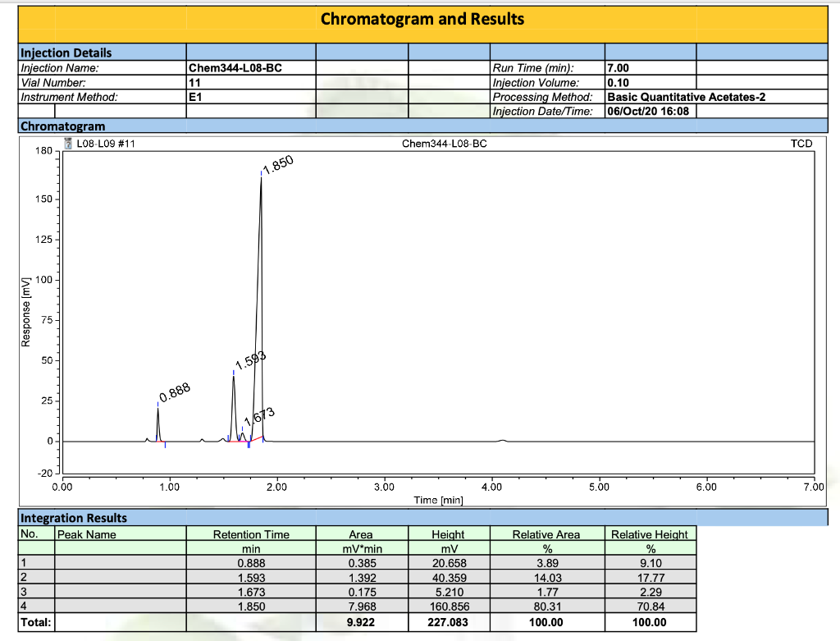Click the vial icon beside L08-L09 #11

coord(68,144)
